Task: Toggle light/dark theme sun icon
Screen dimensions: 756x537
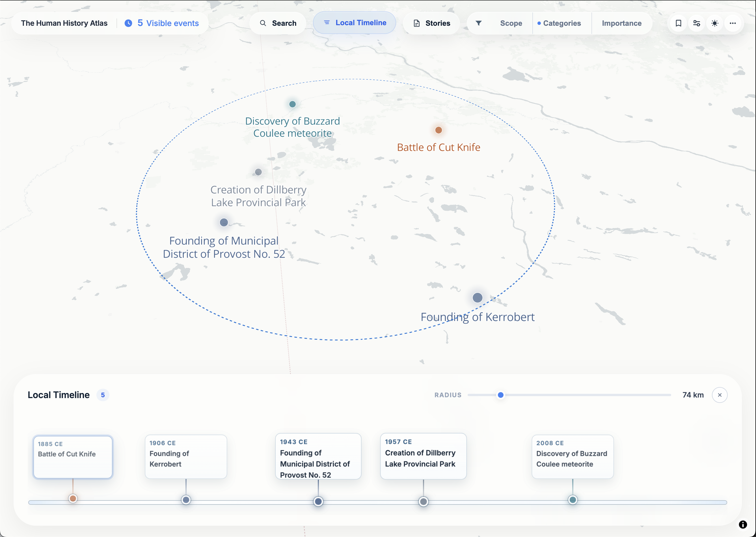Action: pyautogui.click(x=715, y=23)
